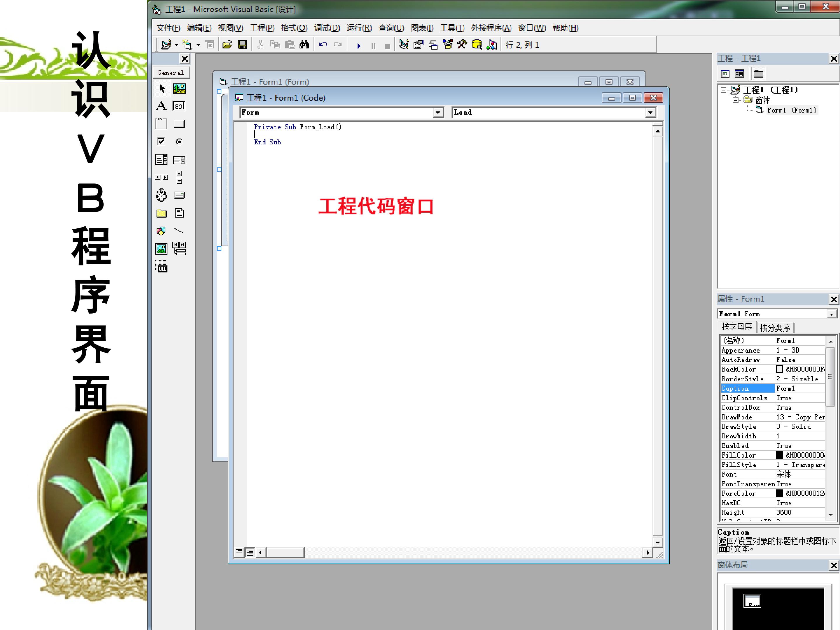
Task: Select the CheckBox control in toolbox
Action: [161, 142]
